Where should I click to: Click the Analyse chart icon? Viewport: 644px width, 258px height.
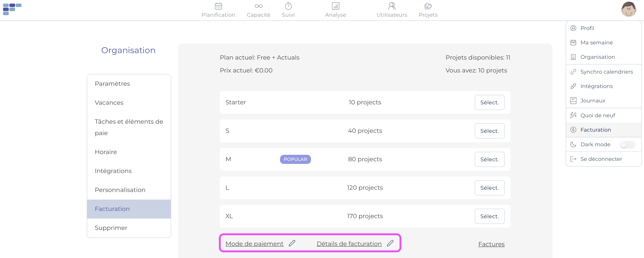pos(335,6)
